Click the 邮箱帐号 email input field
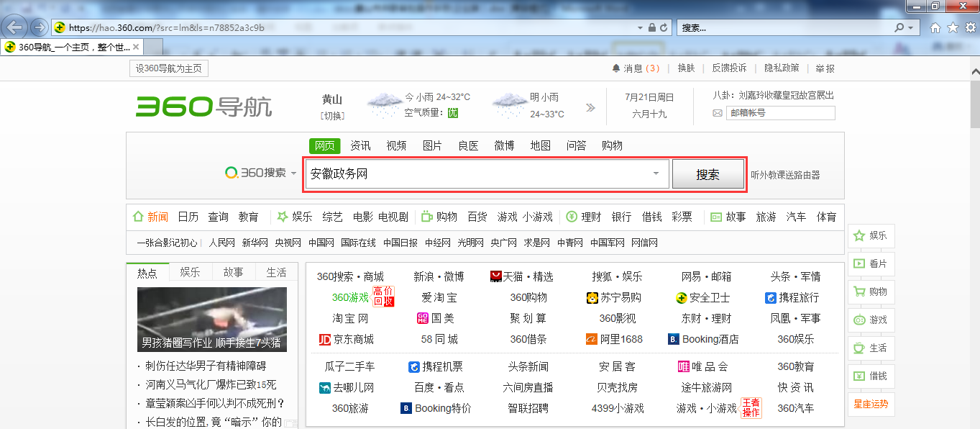This screenshot has height=429, width=980. point(780,113)
